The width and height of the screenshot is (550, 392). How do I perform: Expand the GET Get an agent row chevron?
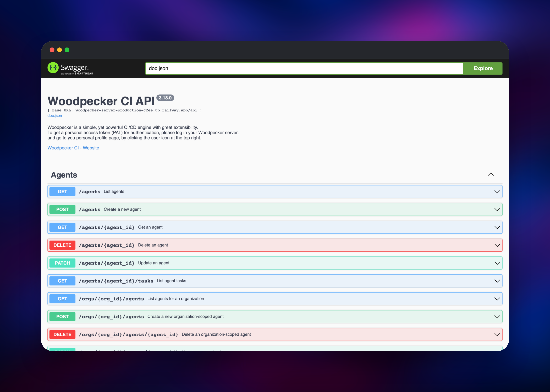[497, 227]
